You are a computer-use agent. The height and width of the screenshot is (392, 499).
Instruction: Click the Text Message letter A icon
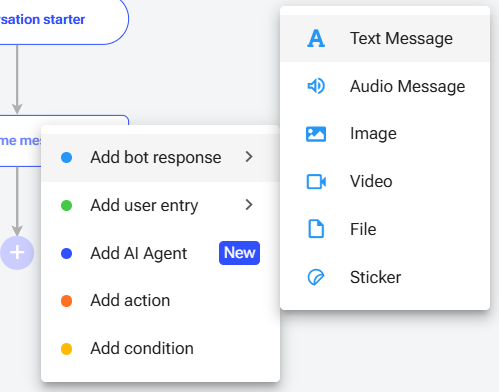click(x=316, y=38)
